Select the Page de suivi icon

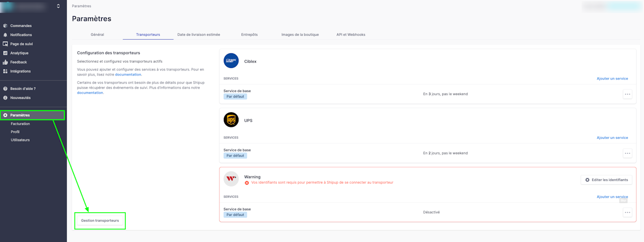pos(6,44)
